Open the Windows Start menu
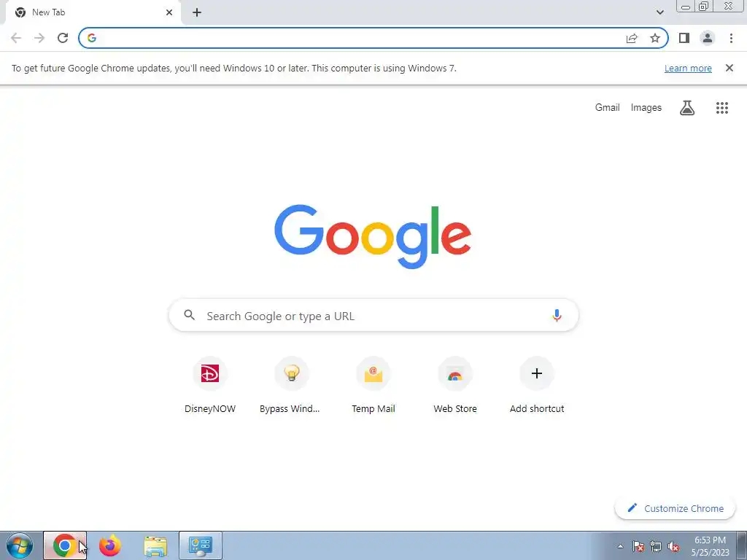 click(x=20, y=545)
